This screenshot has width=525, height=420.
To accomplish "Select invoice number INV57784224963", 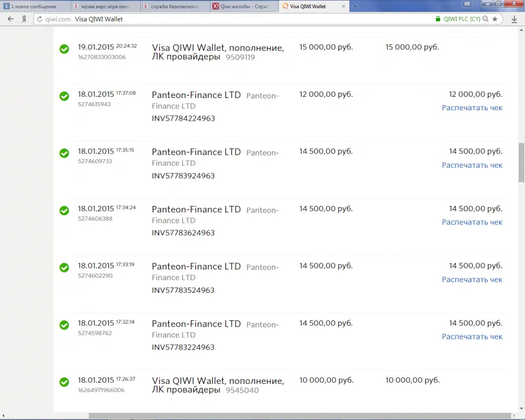I will [183, 118].
